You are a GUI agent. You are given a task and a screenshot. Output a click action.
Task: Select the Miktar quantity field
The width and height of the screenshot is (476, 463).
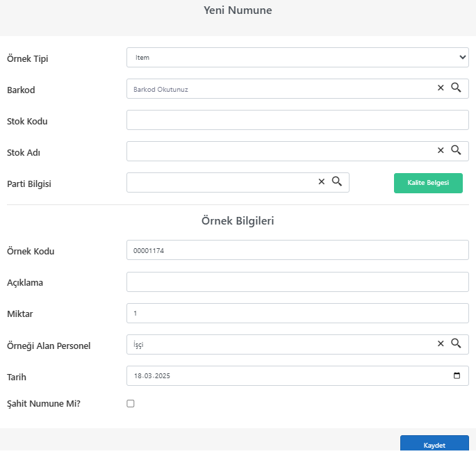pos(297,314)
